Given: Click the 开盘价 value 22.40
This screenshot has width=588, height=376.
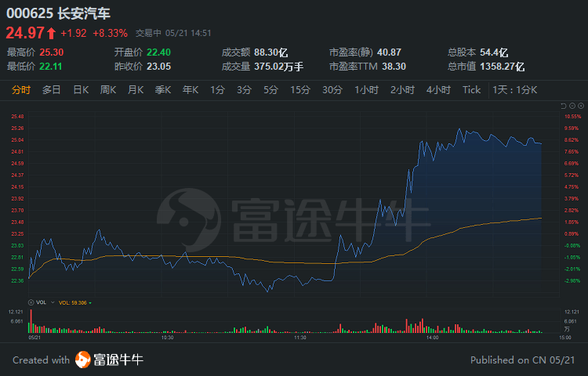Looking at the screenshot, I should pos(158,52).
